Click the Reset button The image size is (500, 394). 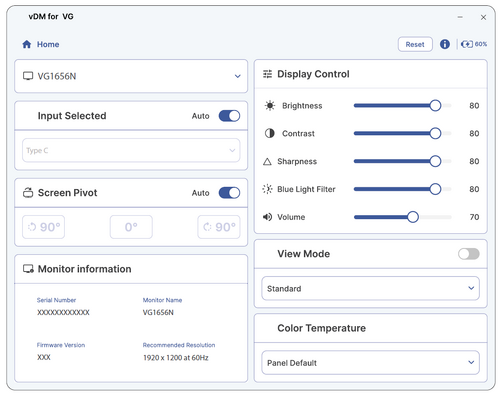click(x=415, y=44)
